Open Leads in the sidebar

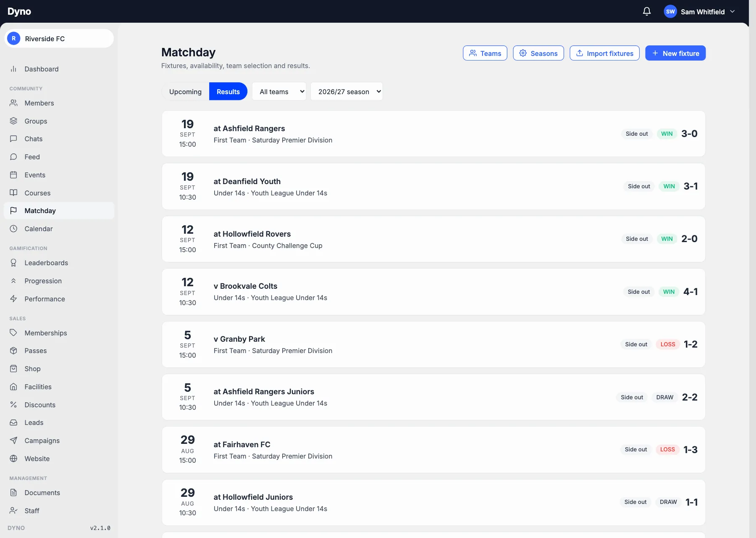pyautogui.click(x=59, y=422)
